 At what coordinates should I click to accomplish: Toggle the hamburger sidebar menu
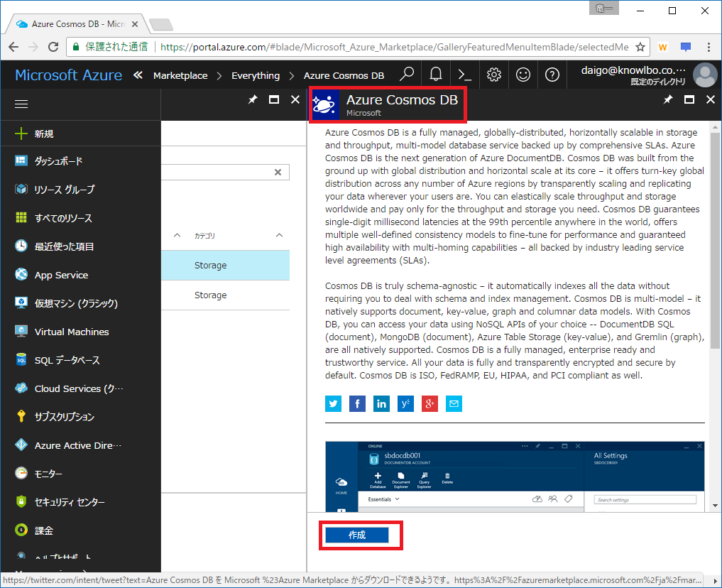21,104
